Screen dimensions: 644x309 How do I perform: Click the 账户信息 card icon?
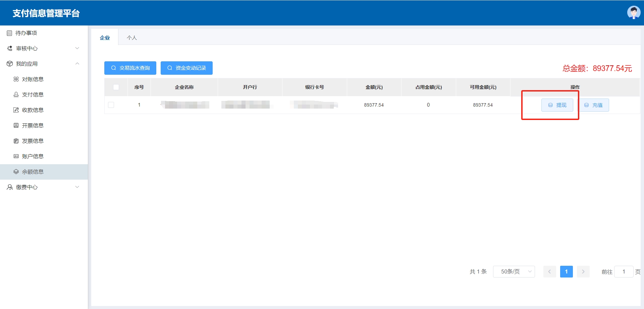16,157
